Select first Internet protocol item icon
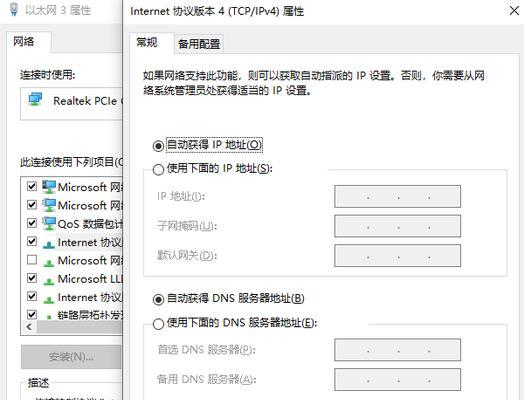The image size is (524, 400). pyautogui.click(x=49, y=244)
